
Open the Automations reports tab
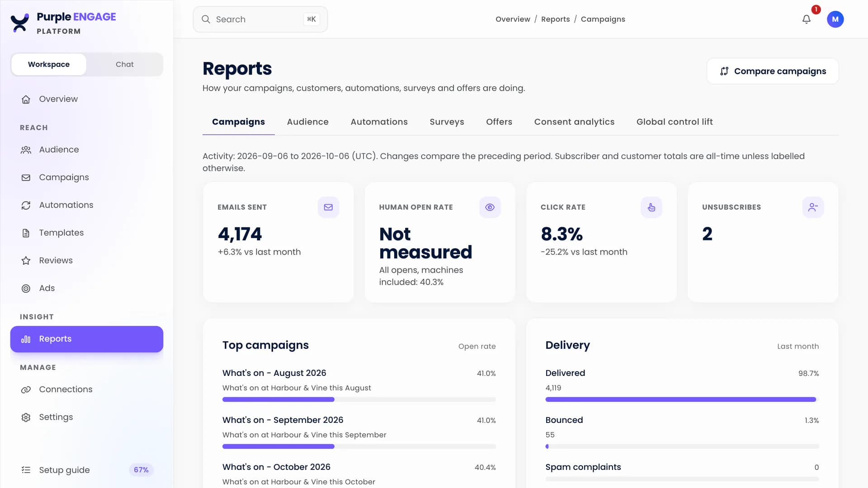(379, 122)
